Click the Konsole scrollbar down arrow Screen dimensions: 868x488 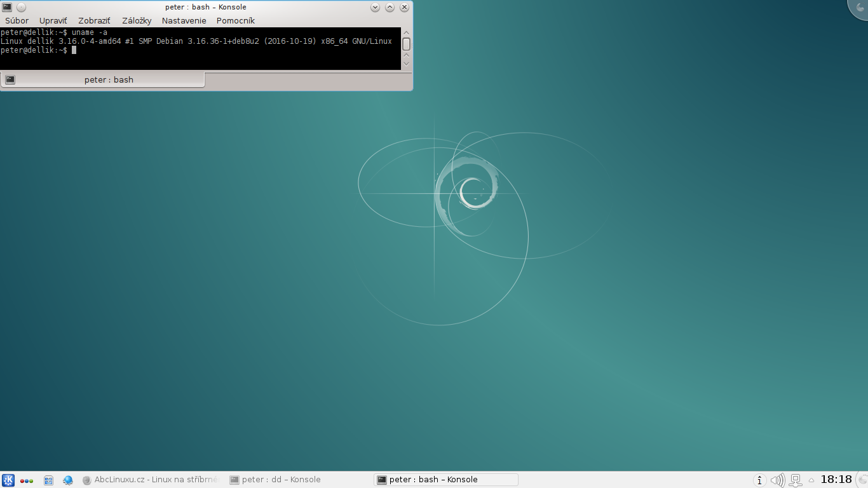tap(407, 64)
